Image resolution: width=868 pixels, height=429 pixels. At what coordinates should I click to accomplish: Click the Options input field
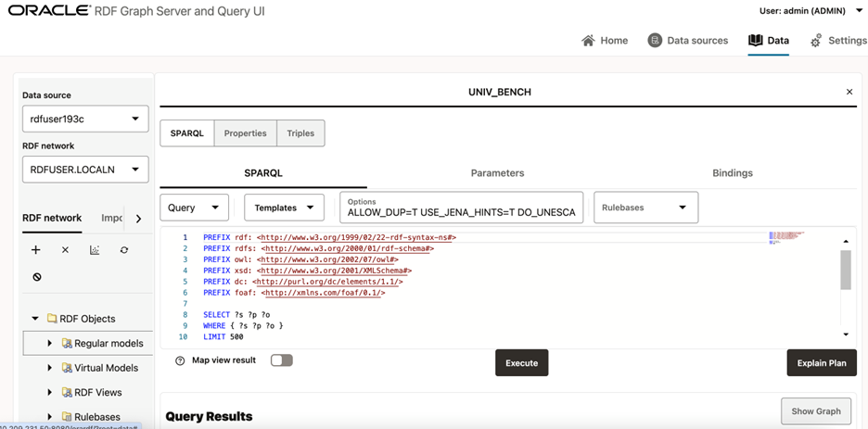[461, 212]
